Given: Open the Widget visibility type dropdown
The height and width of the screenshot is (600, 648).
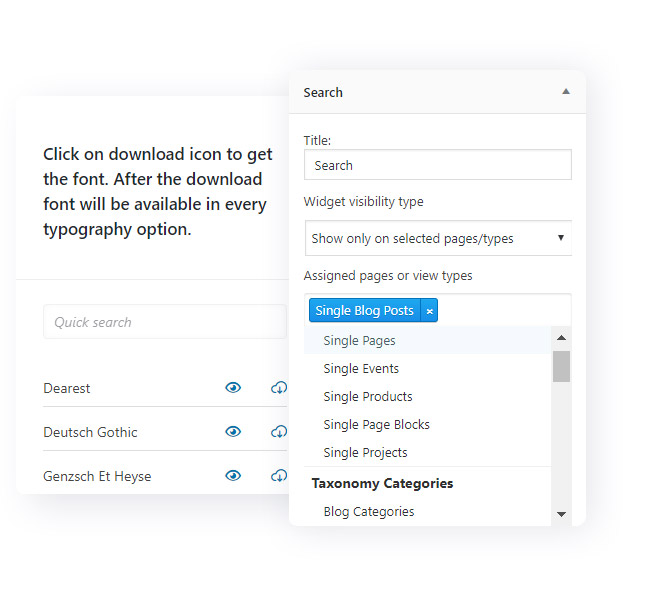Looking at the screenshot, I should (438, 238).
